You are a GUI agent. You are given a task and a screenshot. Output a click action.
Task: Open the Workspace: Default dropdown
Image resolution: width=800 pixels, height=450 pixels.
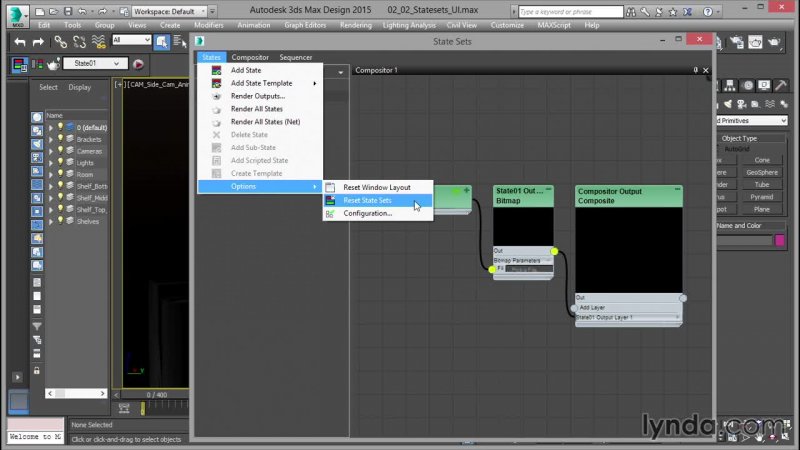pos(169,11)
